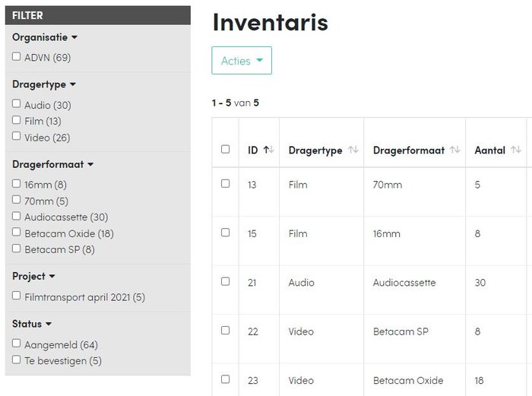Click the 16mm format cell
The width and height of the screenshot is (532, 396).
[387, 234]
